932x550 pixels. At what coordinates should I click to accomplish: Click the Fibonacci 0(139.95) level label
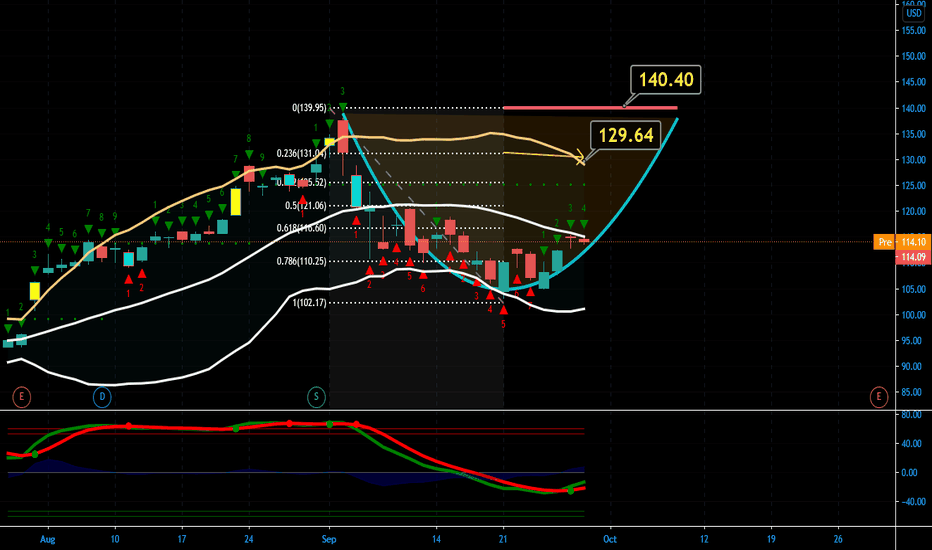[x=309, y=108]
